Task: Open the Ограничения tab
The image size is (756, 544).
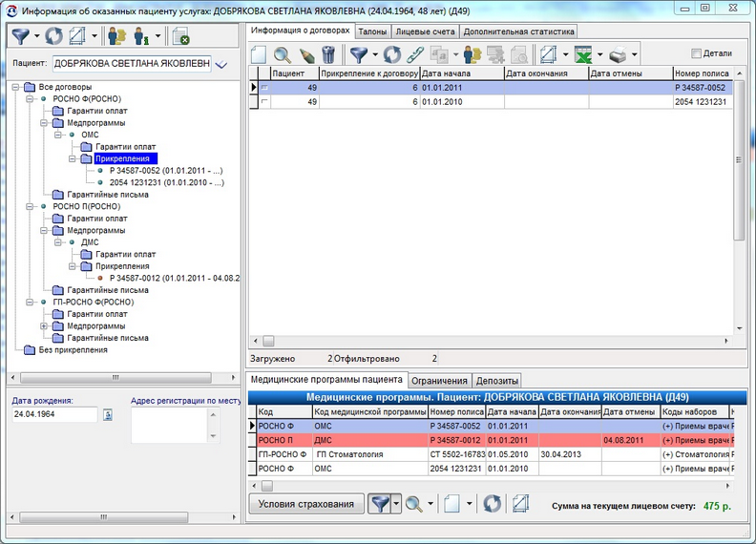Action: click(439, 381)
